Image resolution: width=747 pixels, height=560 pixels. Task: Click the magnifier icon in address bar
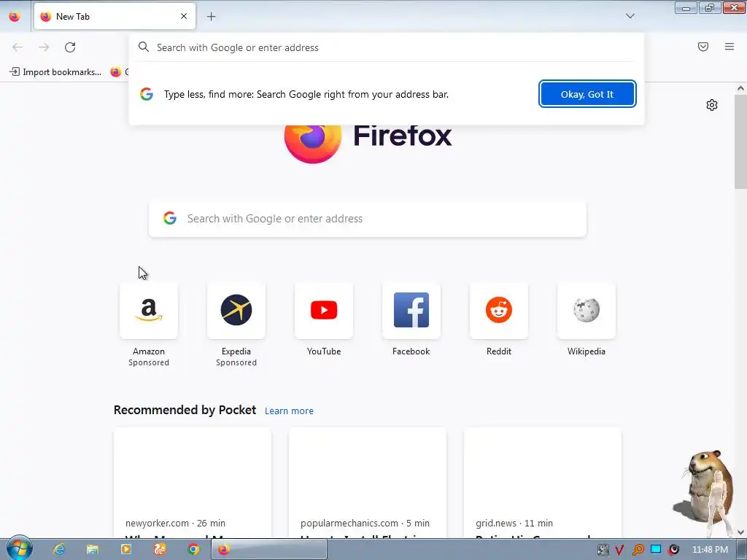tap(144, 47)
